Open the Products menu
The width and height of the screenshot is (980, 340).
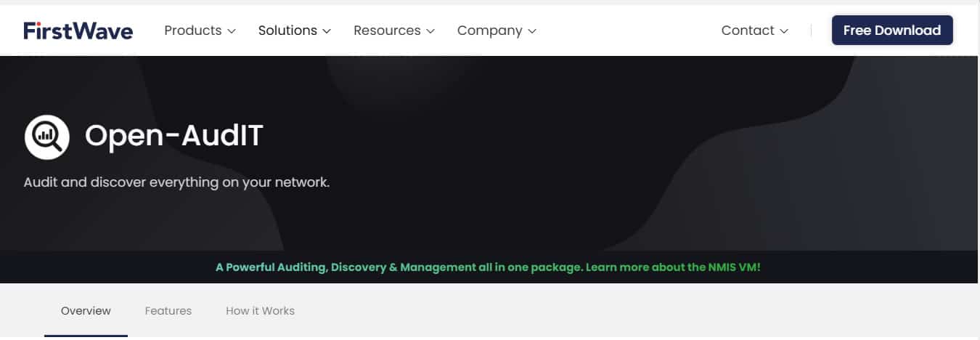[x=200, y=31]
